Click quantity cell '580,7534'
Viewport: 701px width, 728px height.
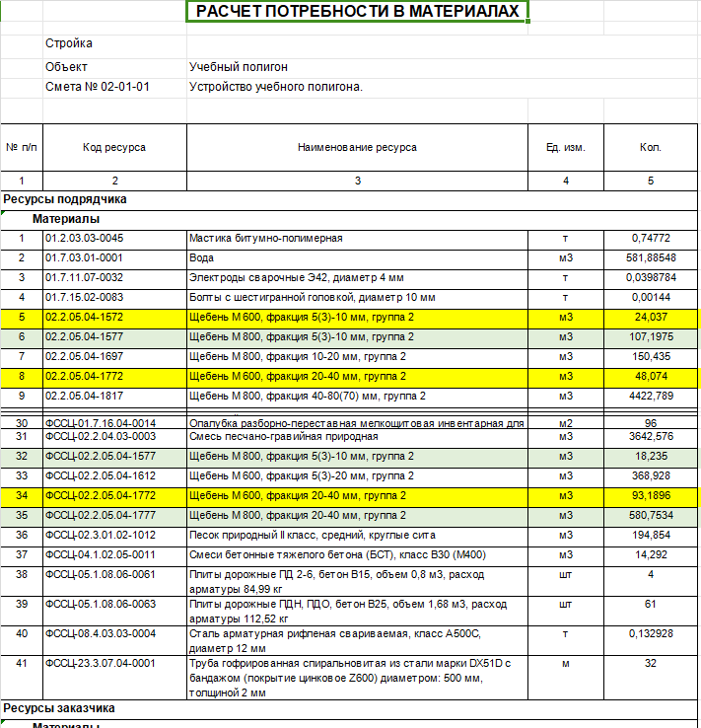click(x=651, y=516)
